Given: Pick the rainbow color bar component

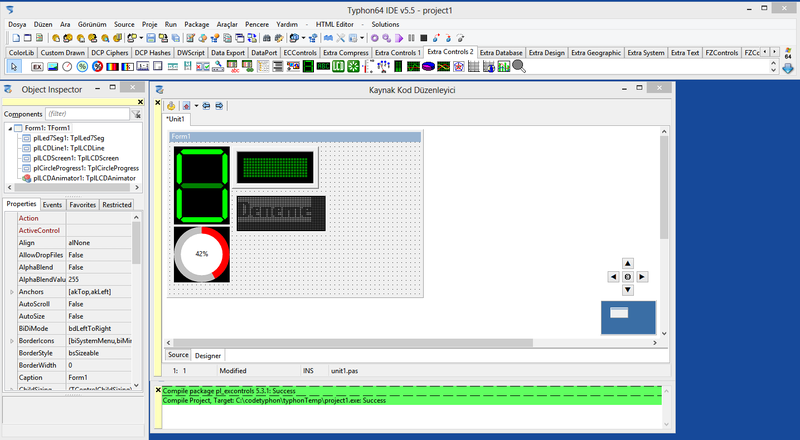Looking at the screenshot, I should coord(112,66).
